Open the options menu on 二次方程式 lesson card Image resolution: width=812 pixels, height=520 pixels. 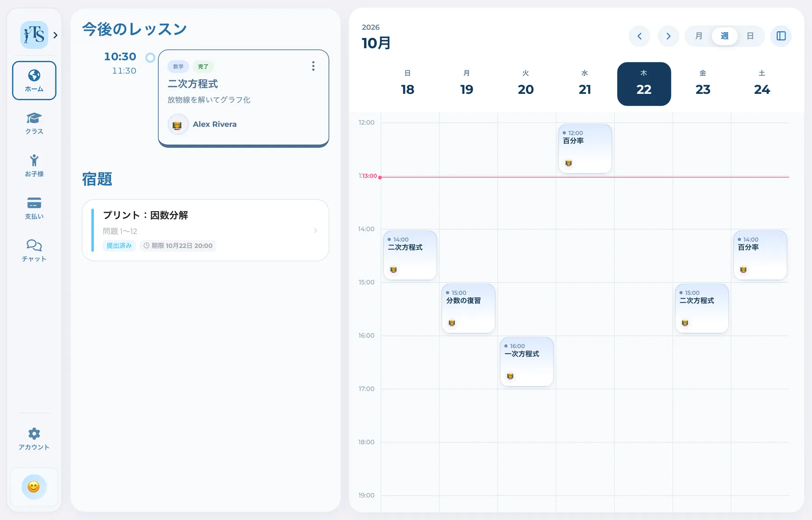click(x=313, y=66)
